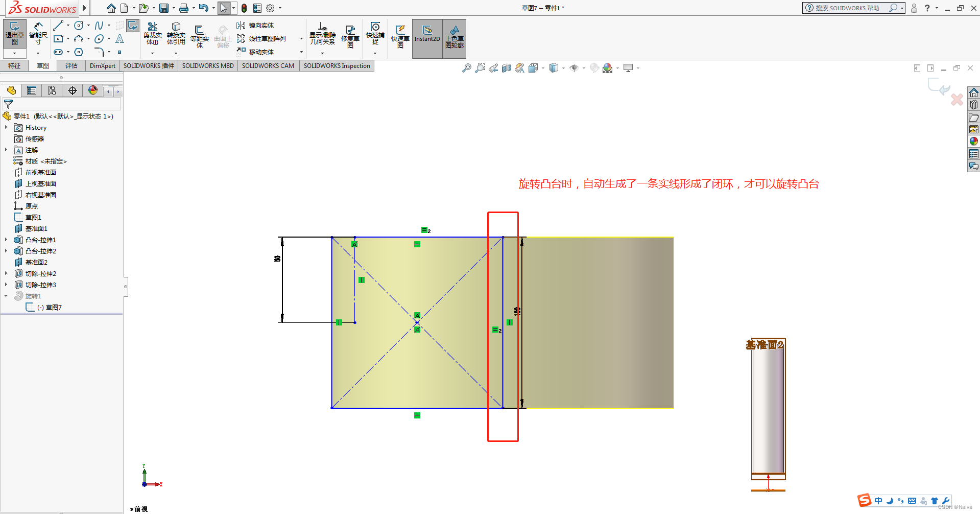Open the Design Library task pane tab
This screenshot has width=980, height=514.
point(974,105)
